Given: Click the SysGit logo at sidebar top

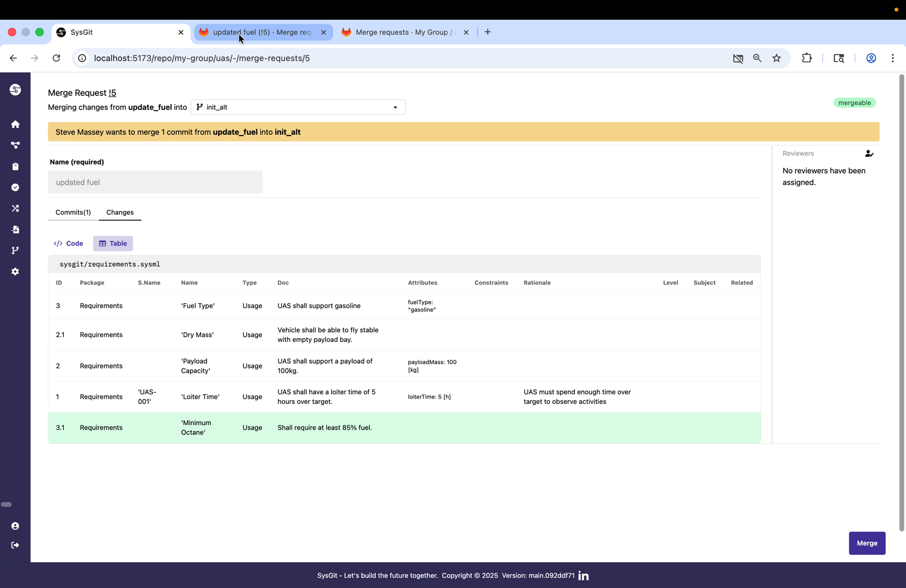Looking at the screenshot, I should coord(15,89).
